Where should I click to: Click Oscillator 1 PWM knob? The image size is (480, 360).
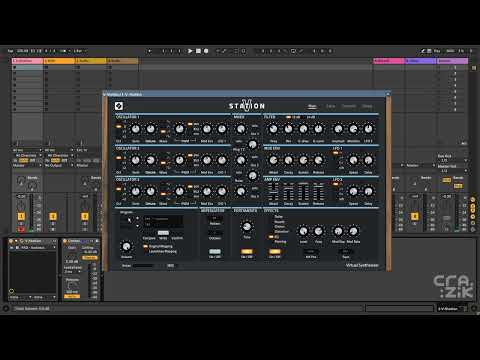tap(179, 129)
